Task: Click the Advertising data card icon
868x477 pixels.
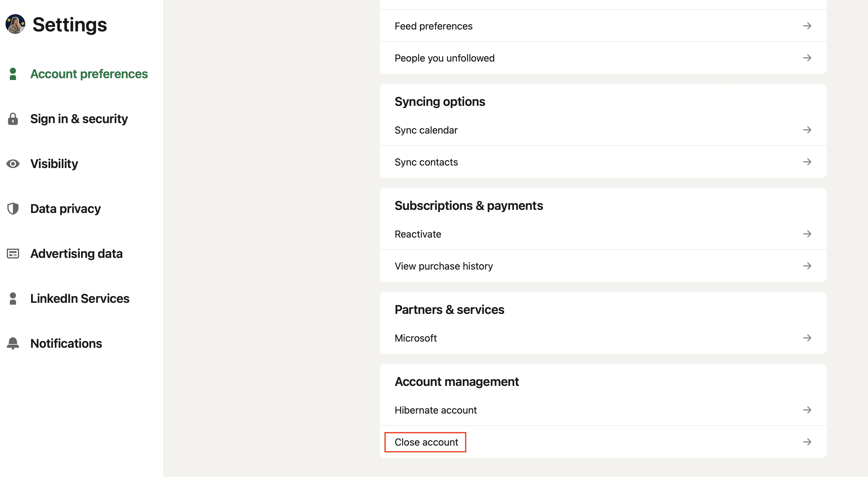Action: 14,253
